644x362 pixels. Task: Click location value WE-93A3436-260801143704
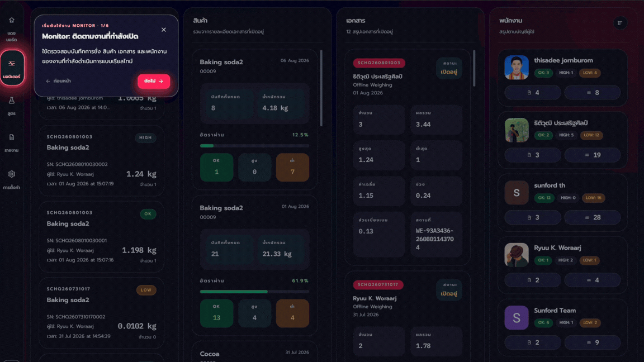(434, 239)
